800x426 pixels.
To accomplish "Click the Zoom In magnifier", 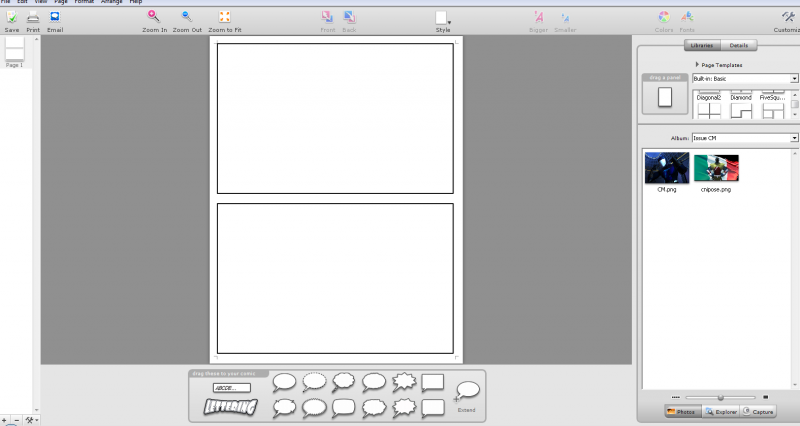I will (154, 17).
